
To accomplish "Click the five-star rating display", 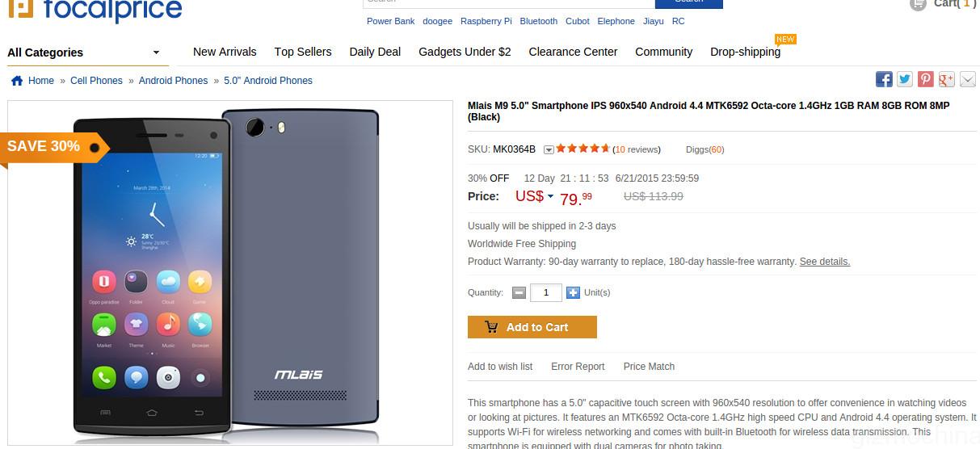I will click(583, 149).
